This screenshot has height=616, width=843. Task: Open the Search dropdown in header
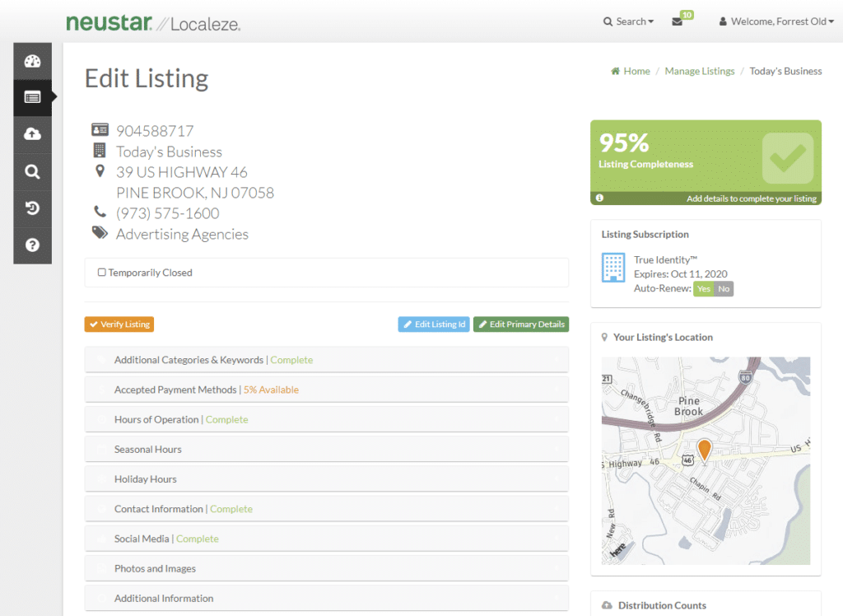coord(628,21)
